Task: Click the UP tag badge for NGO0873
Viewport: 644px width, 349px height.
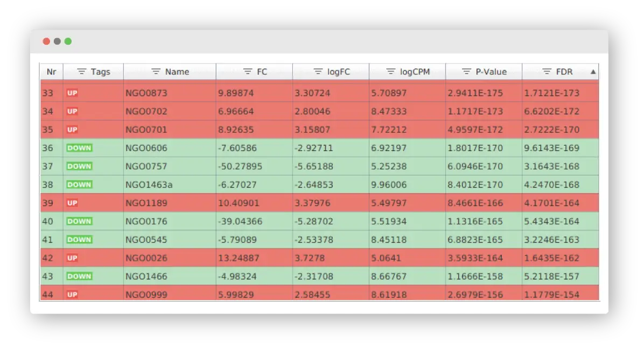Action: point(72,93)
